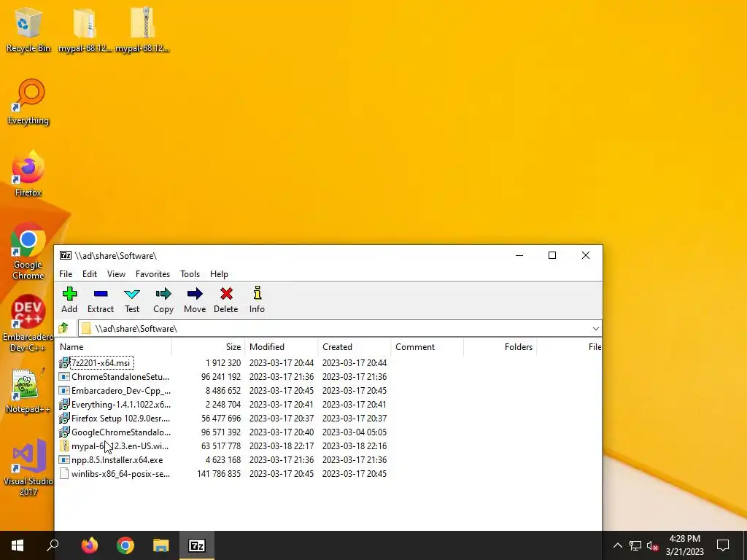Click created date 2023-03-04 05:05
This screenshot has width=747, height=560.
[x=355, y=432]
